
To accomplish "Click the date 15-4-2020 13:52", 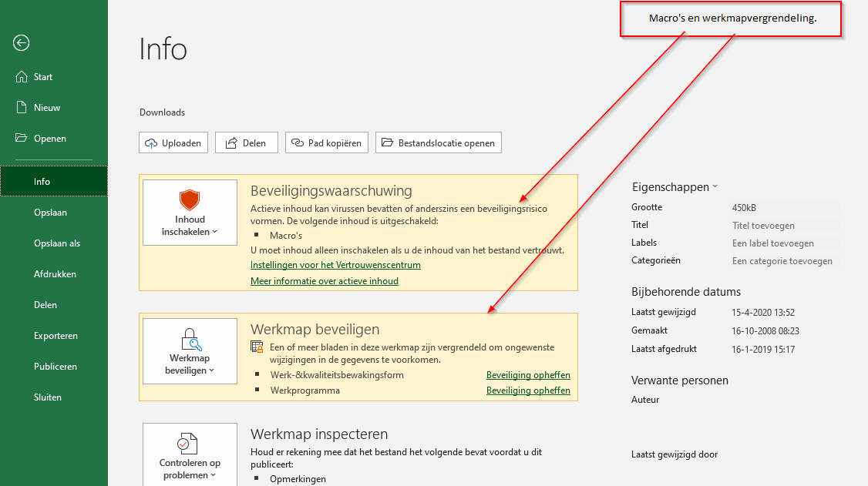I will pyautogui.click(x=763, y=313).
